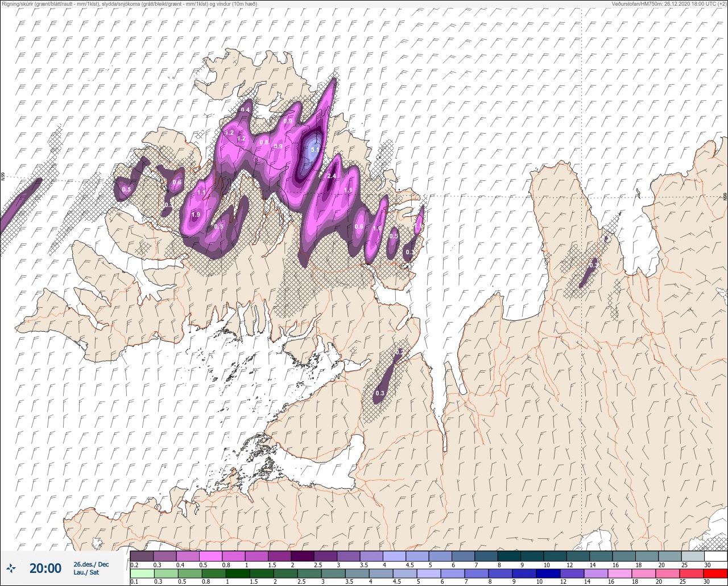Viewport: 728px width, 586px height.
Task: Click the 2.4 precipitation value on the map
Action: tap(332, 176)
